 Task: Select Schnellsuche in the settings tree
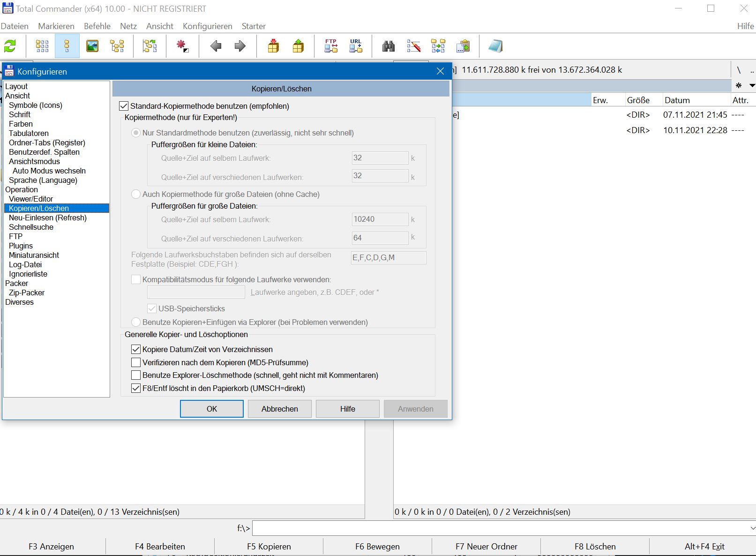[x=31, y=227]
